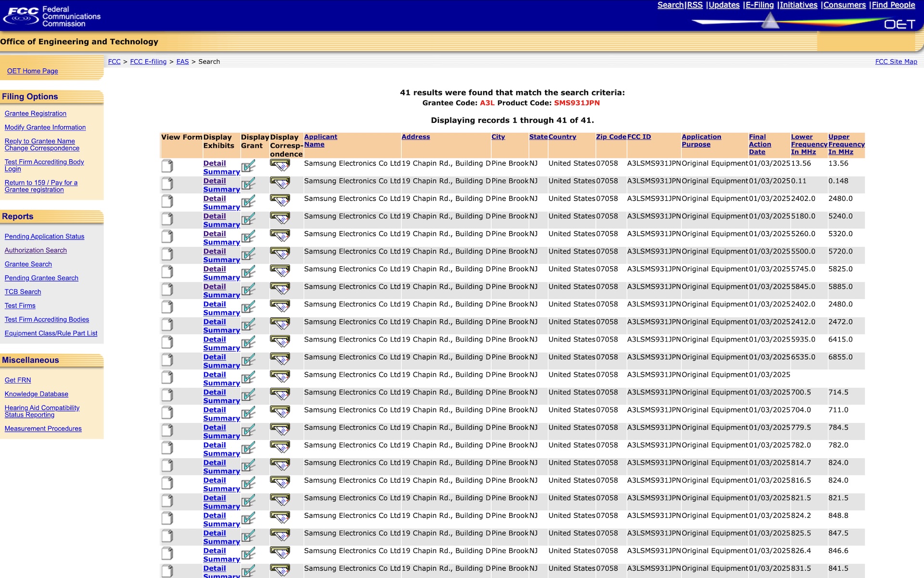Open correspondence envelope for 779.5 MHz row
924x578 pixels.
(x=280, y=430)
